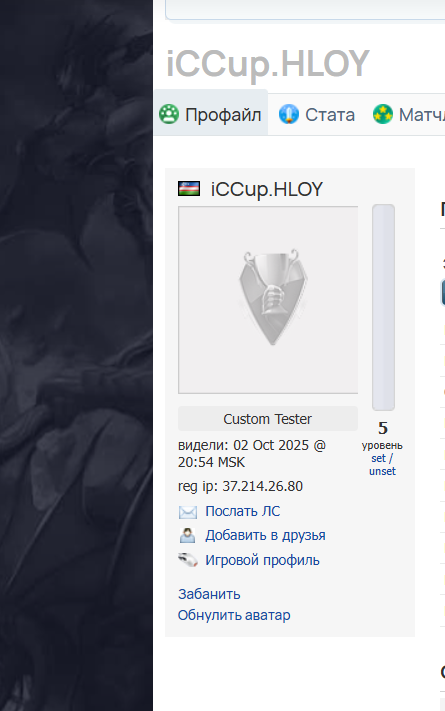Viewport: 445px width, 711px height.
Task: Click the green paw Профайл icon
Action: [169, 114]
